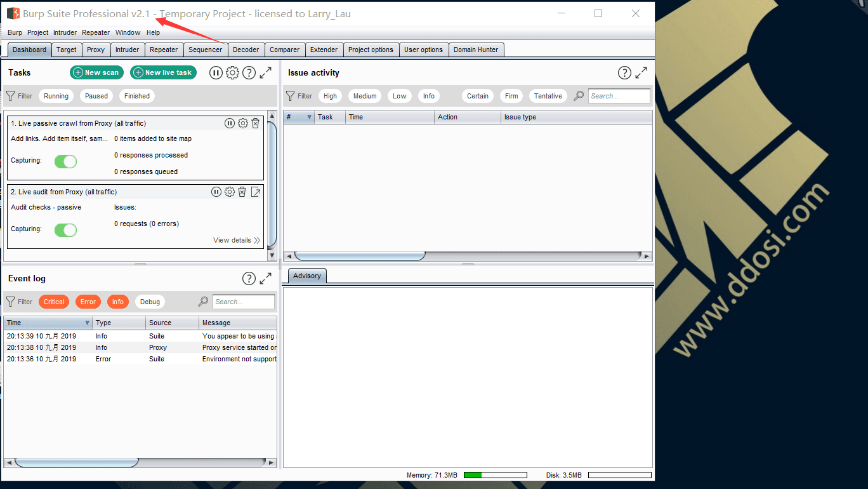Open the Tasks panel settings gear

click(x=232, y=73)
